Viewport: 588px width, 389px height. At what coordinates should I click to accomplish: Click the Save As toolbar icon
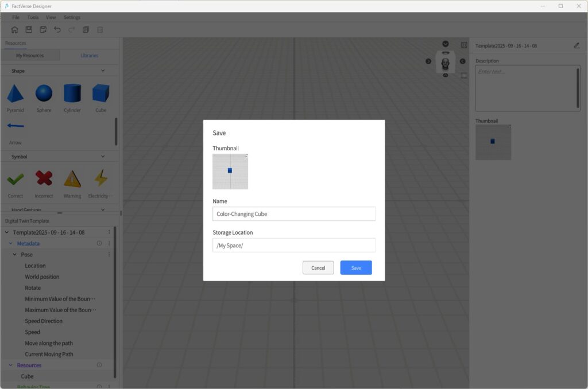pos(43,30)
